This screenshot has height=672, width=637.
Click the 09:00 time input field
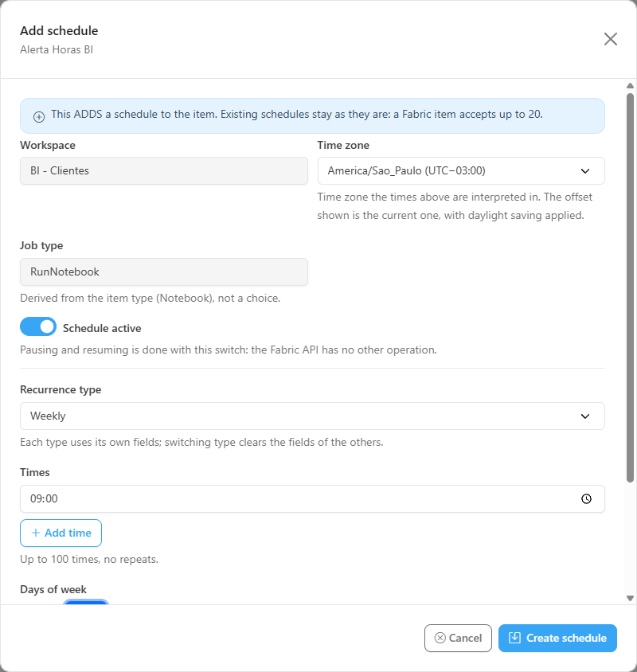coord(312,498)
